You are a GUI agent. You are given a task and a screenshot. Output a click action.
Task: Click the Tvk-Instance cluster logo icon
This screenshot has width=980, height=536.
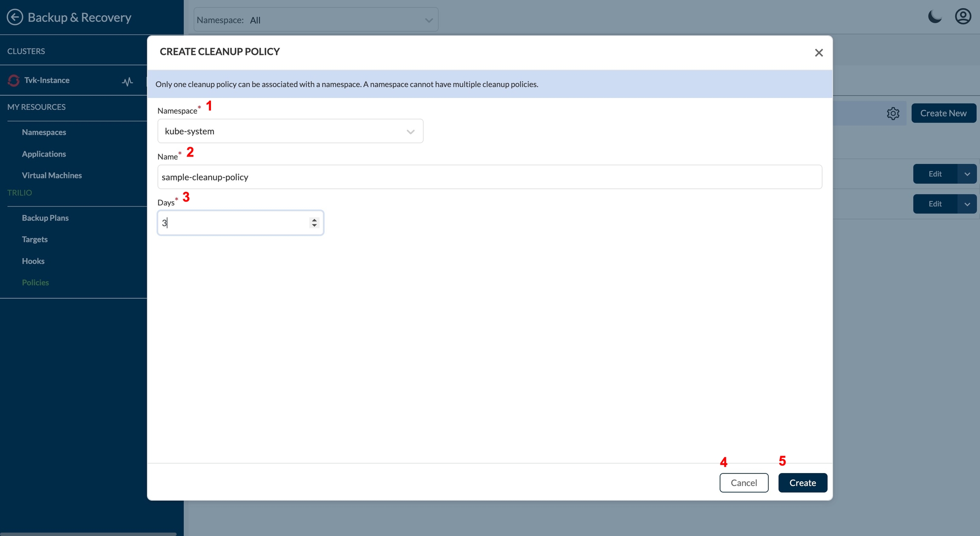click(x=14, y=80)
